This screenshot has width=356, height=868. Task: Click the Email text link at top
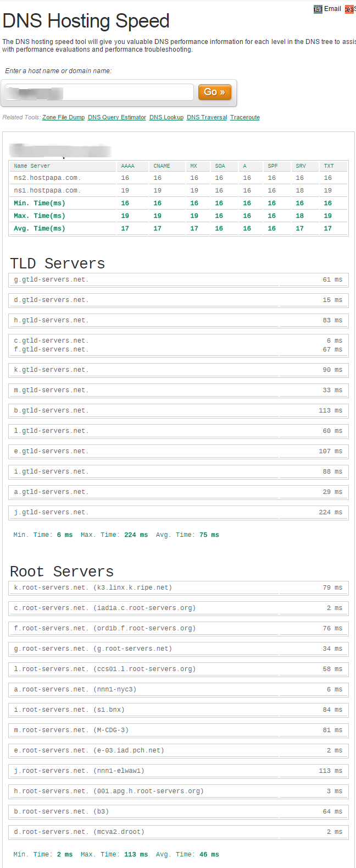tap(332, 9)
